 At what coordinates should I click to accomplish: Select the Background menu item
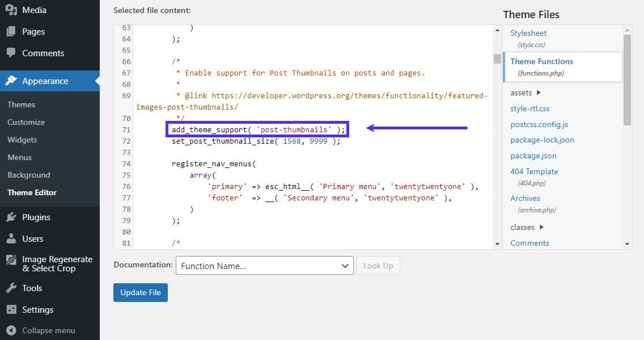[x=29, y=175]
